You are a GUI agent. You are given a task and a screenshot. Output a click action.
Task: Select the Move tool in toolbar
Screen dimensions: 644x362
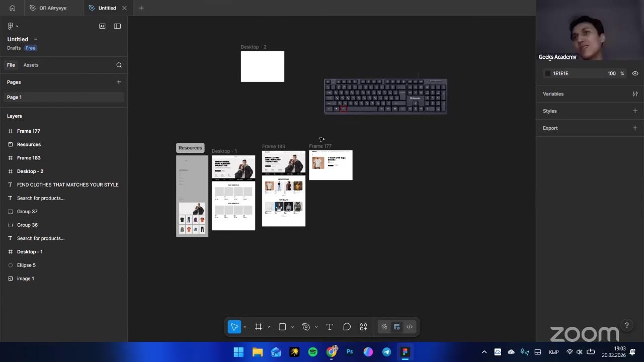(x=234, y=327)
